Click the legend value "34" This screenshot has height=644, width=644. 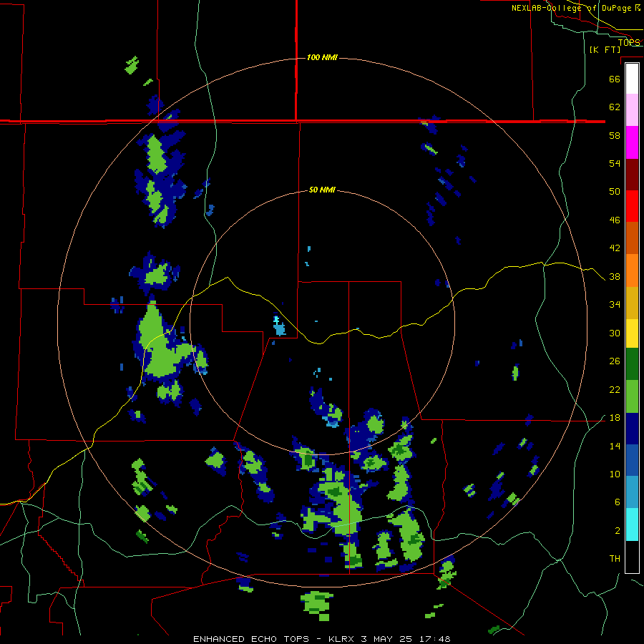(615, 305)
